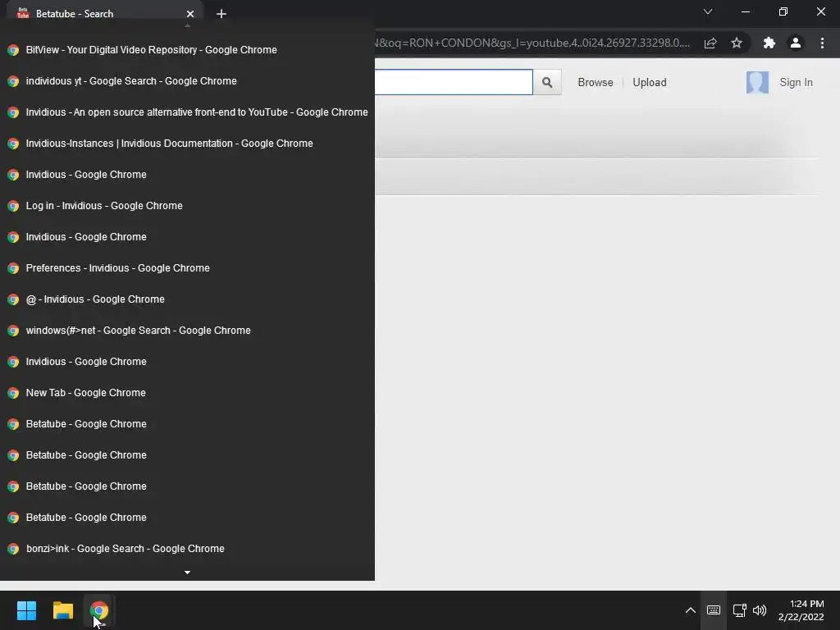This screenshot has height=630, width=840.
Task: Open 'Invidious - An open source alternative' entry
Action: (187, 112)
